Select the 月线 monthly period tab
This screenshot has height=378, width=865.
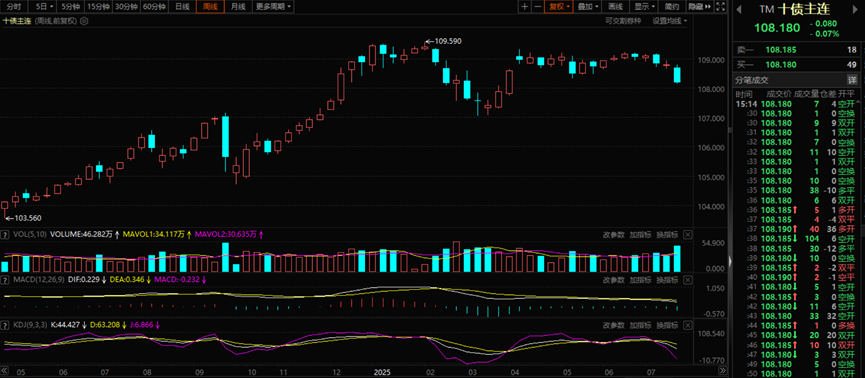pos(238,7)
